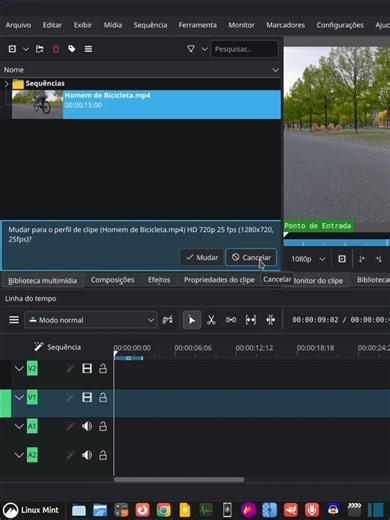Click the Pesquisar search field
This screenshot has height=520, width=390.
(x=244, y=49)
